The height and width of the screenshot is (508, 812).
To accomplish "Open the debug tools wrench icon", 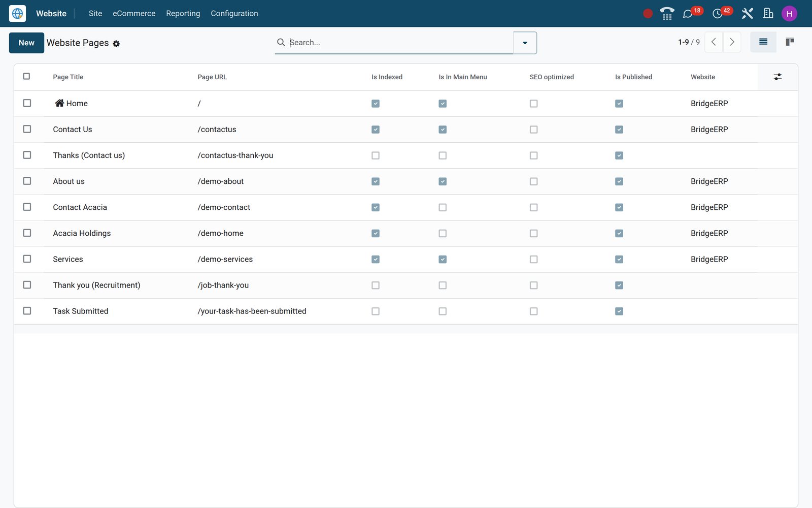I will 747,14.
